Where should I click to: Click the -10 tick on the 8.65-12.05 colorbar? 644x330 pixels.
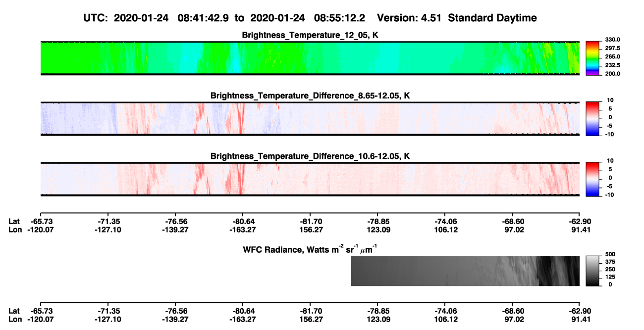coord(610,134)
